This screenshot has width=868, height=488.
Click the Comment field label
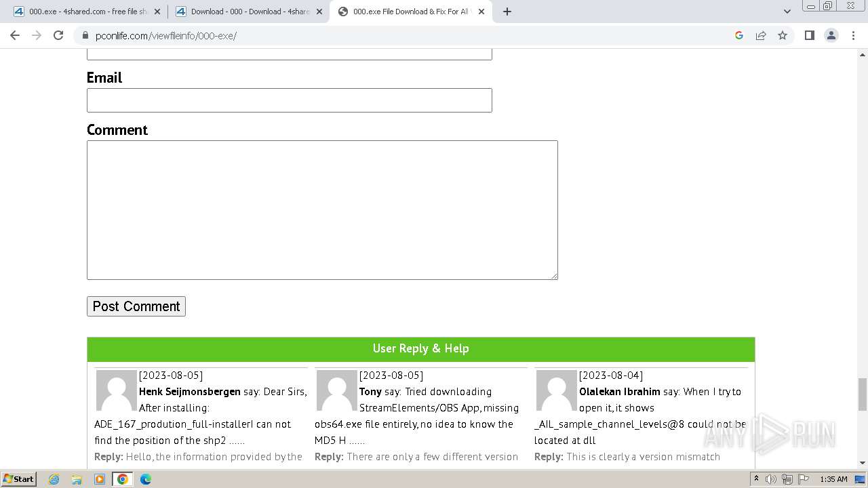(x=117, y=129)
